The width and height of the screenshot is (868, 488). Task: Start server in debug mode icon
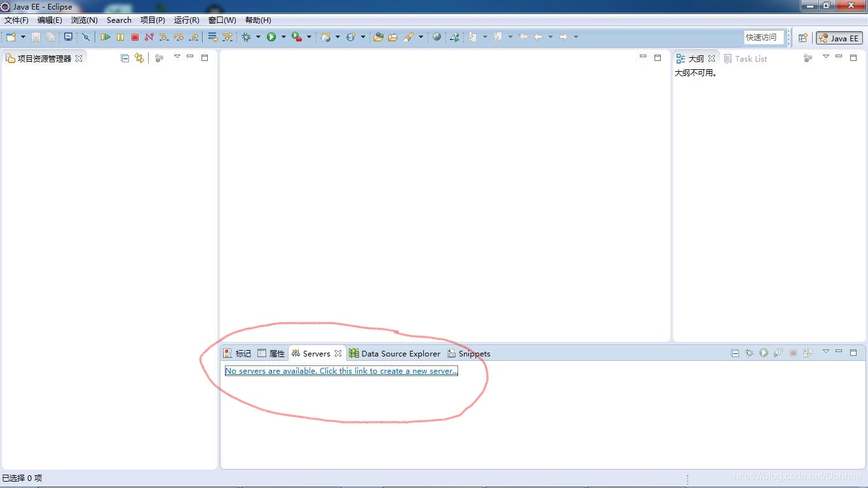pyautogui.click(x=749, y=353)
